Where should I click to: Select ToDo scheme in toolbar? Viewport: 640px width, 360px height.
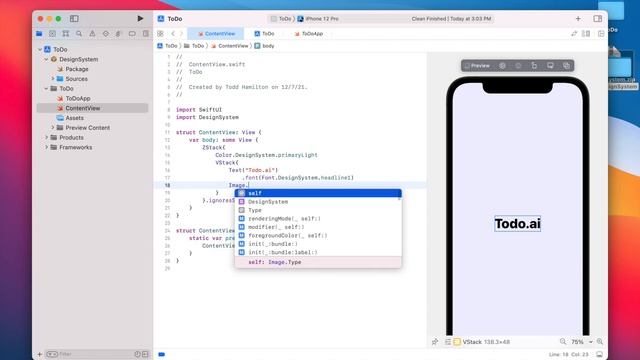(282, 19)
